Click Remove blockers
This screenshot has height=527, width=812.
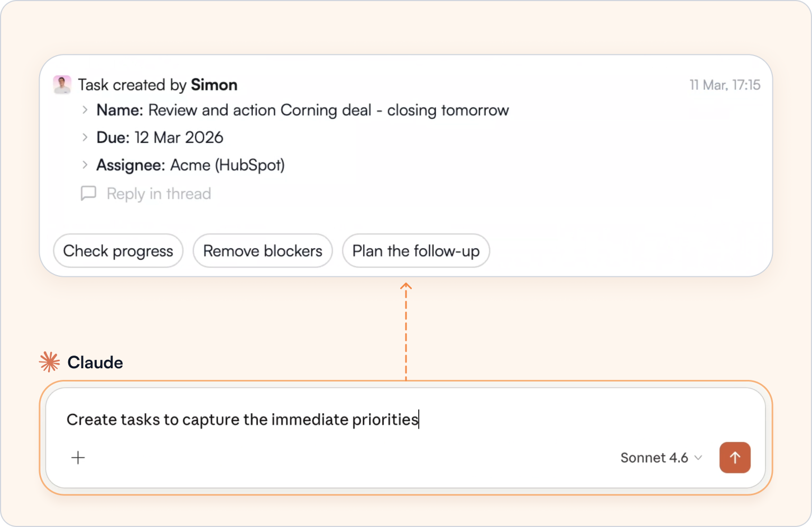point(262,251)
